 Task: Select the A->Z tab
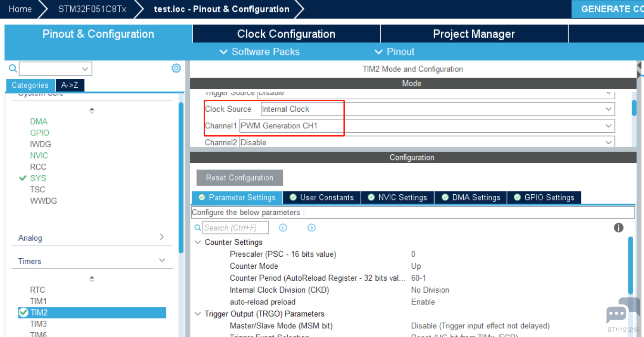click(70, 85)
